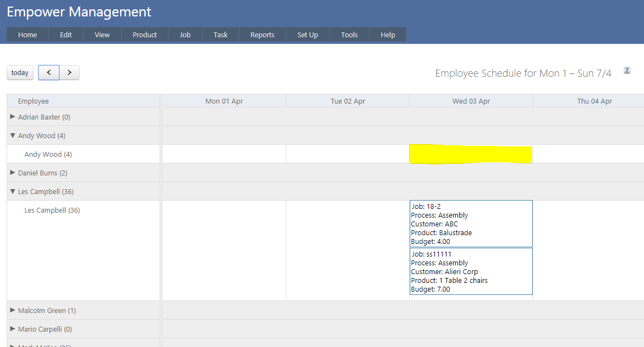Image resolution: width=644 pixels, height=347 pixels.
Task: Go to previous week with left arrow
Action: pos(49,72)
